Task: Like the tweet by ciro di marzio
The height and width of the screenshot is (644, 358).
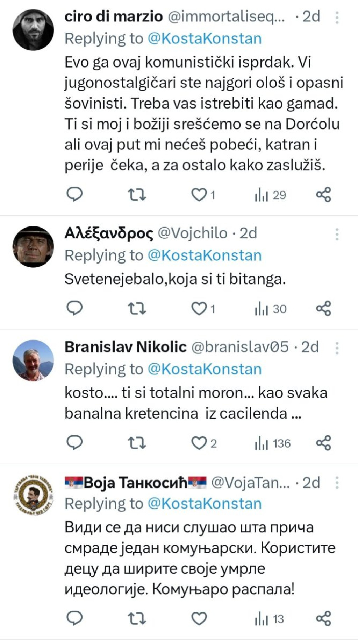Action: 203,195
